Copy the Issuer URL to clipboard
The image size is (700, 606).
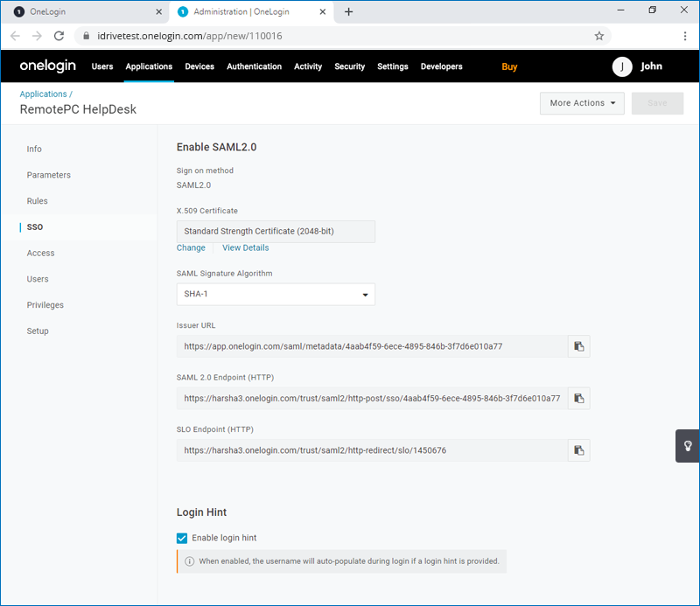[578, 345]
